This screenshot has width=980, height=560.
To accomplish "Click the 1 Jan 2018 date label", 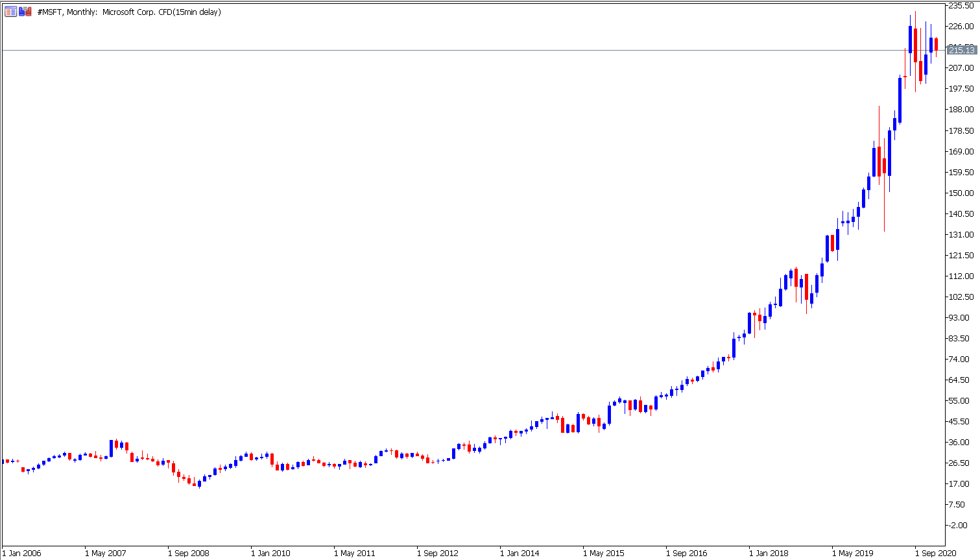I will 769,553.
